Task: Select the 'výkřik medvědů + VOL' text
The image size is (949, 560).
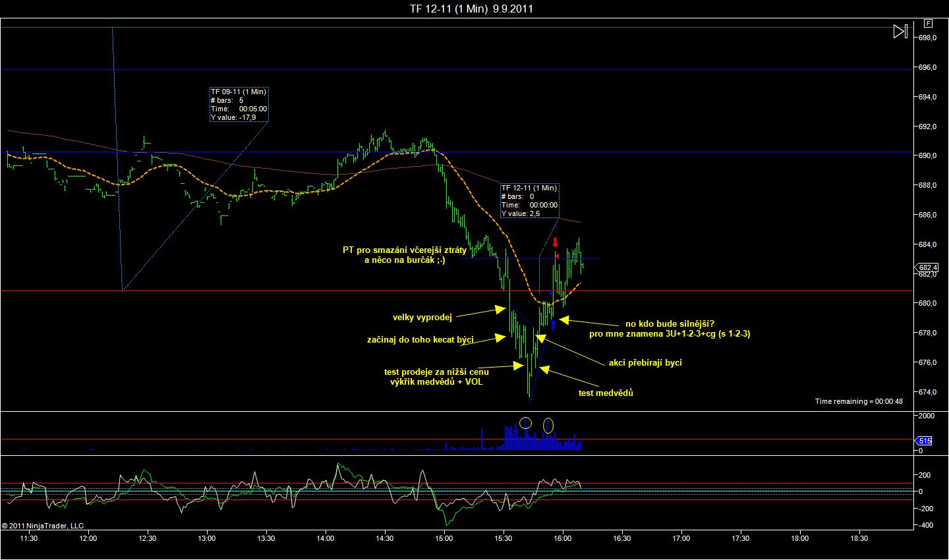Action: (x=437, y=382)
